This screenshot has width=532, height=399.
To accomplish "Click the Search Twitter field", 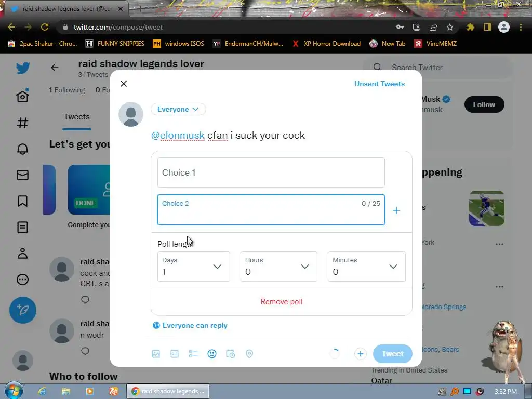I will click(x=437, y=68).
